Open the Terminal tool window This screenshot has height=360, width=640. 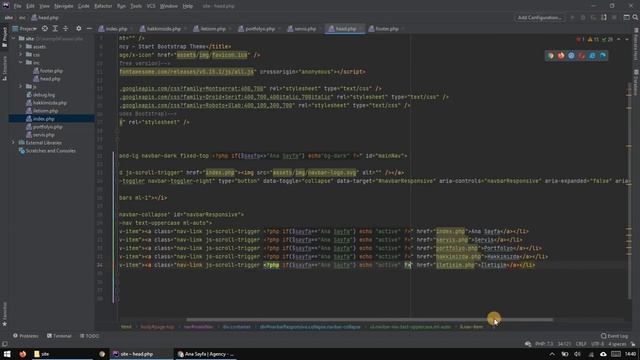[59, 336]
